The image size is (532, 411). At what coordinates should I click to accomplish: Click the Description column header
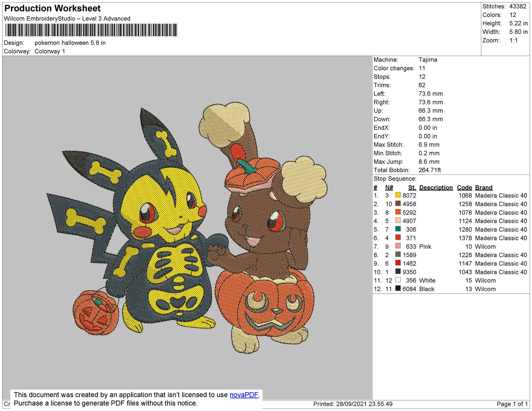pos(436,187)
